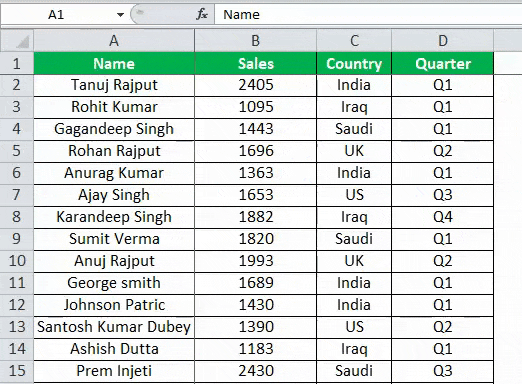The width and height of the screenshot is (522, 384).
Task: Select cell with Rohan Rajput
Action: [114, 151]
